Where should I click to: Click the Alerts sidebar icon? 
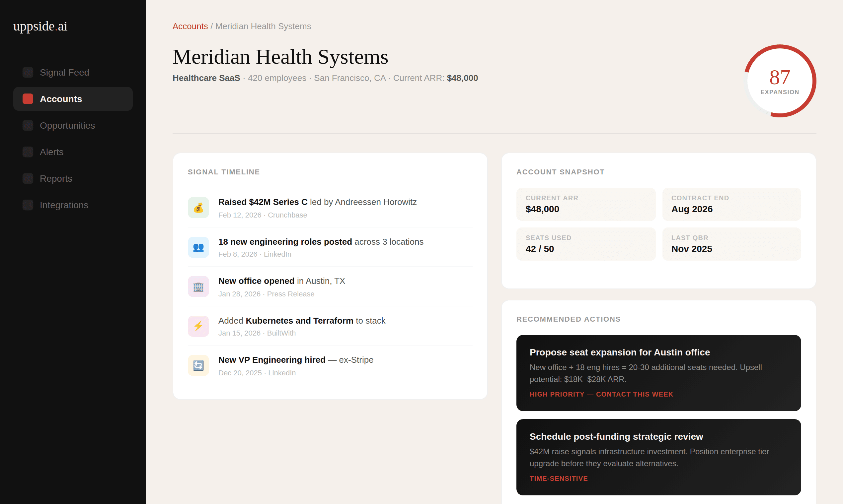tap(28, 152)
